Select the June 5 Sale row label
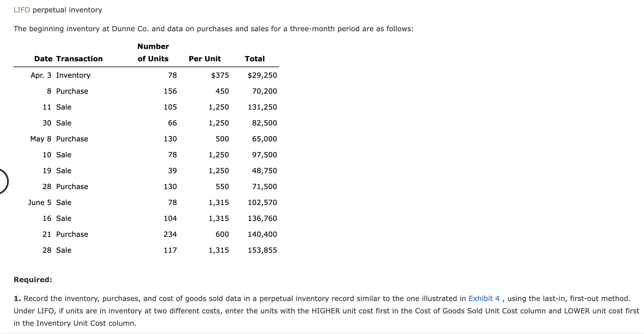644x334 pixels. (50, 202)
